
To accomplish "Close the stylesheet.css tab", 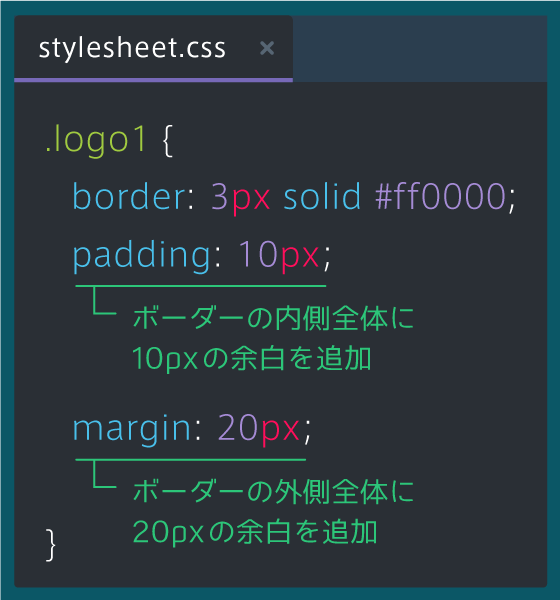I will 267,48.
